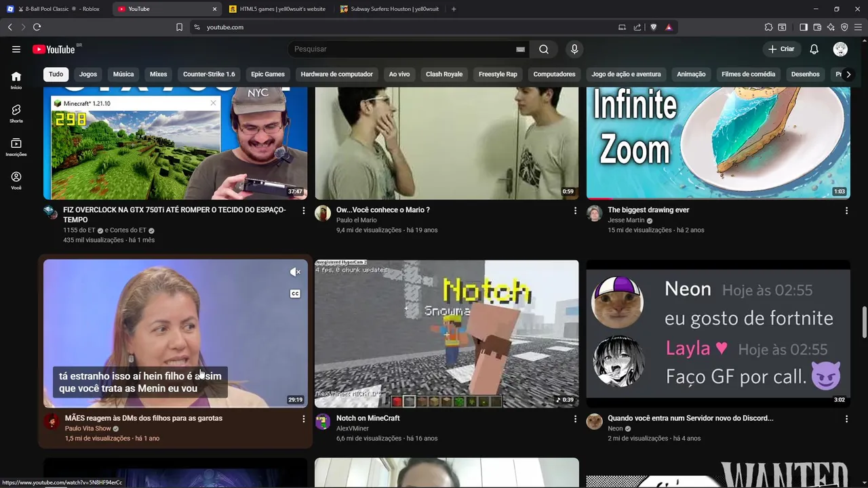Start voice search with the microphone
The height and width of the screenshot is (488, 868).
click(574, 49)
